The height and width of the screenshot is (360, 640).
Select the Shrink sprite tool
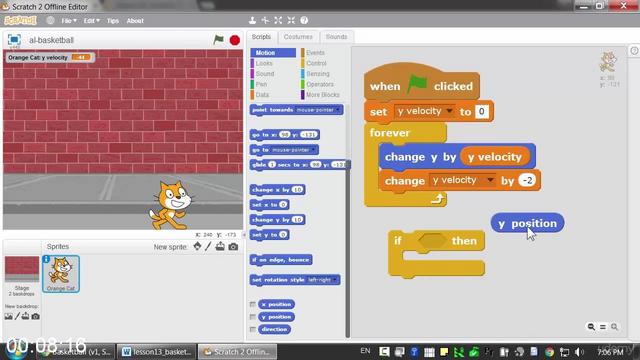tap(291, 20)
